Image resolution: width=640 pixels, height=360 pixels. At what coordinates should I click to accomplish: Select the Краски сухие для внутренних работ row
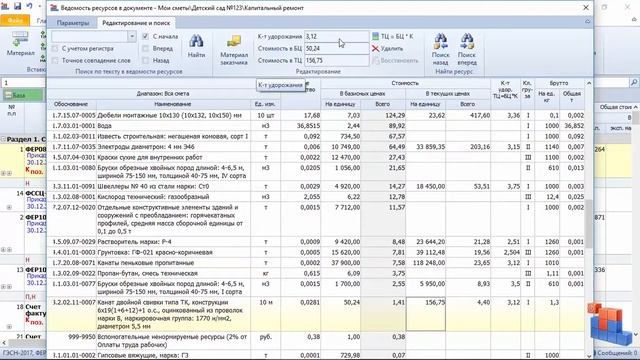pos(316,157)
